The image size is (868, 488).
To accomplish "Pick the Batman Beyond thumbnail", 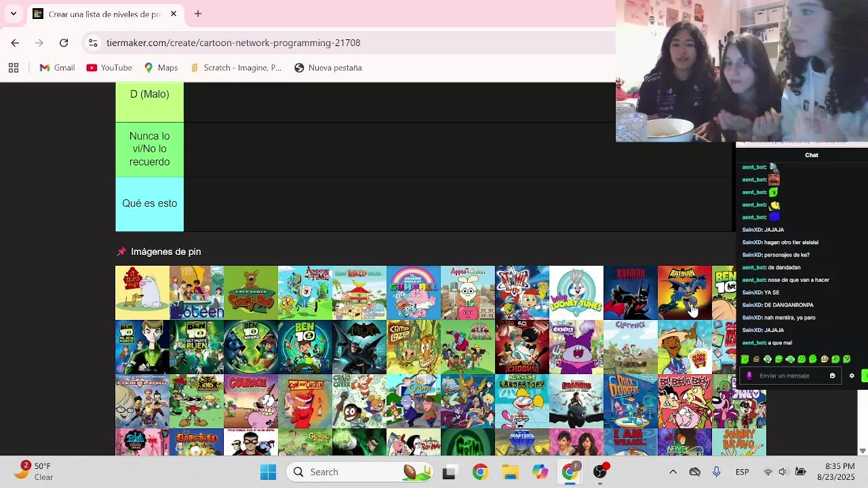I will tap(631, 293).
